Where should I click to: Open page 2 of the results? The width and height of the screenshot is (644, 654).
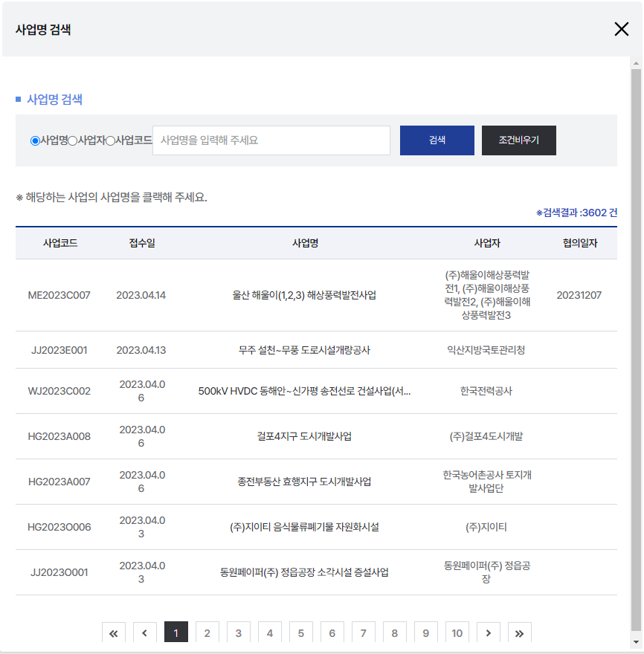[207, 633]
